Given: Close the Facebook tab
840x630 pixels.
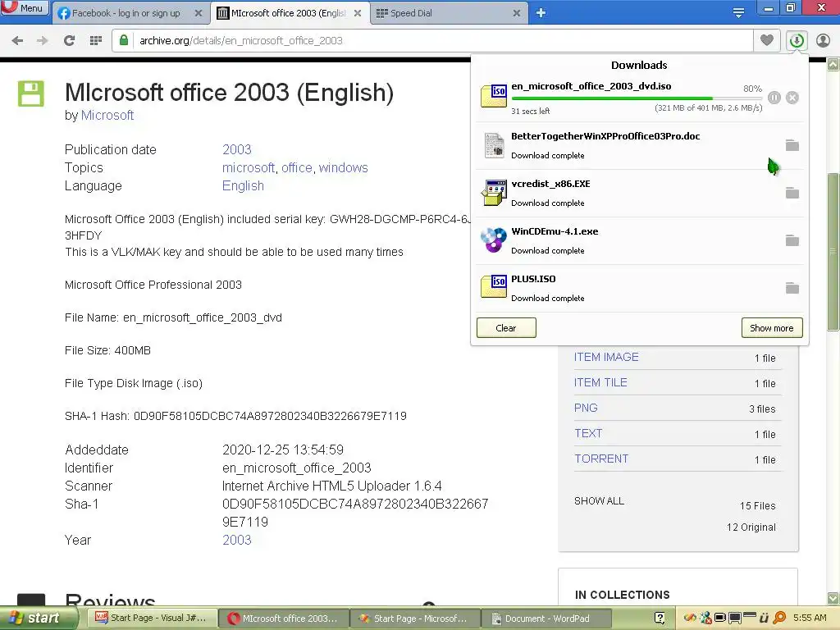Looking at the screenshot, I should (199, 13).
